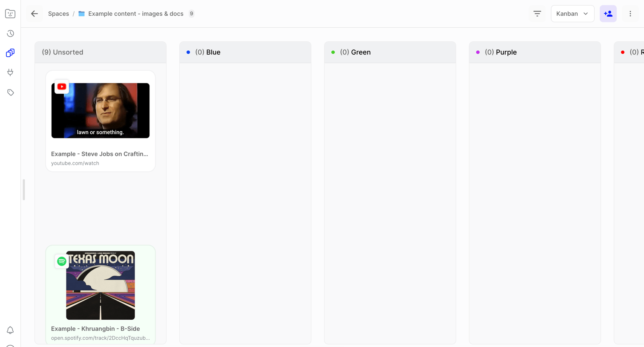This screenshot has height=347, width=644.
Task: Click the youtube.com/watch URL text
Action: [x=75, y=163]
